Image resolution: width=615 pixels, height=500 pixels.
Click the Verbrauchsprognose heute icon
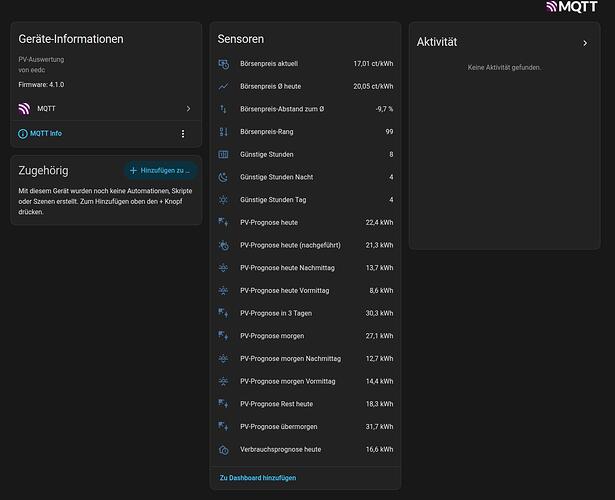click(x=224, y=450)
